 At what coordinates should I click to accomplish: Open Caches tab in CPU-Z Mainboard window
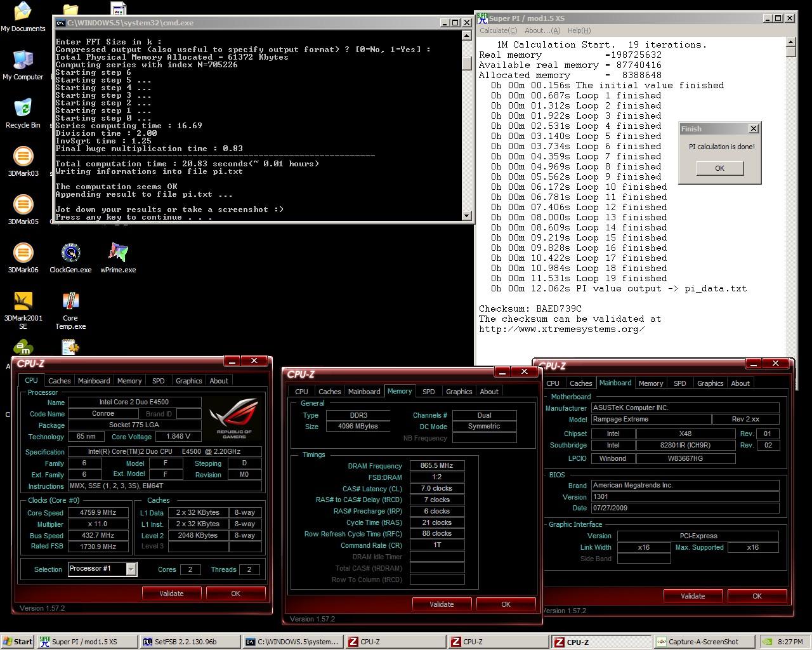(x=581, y=383)
